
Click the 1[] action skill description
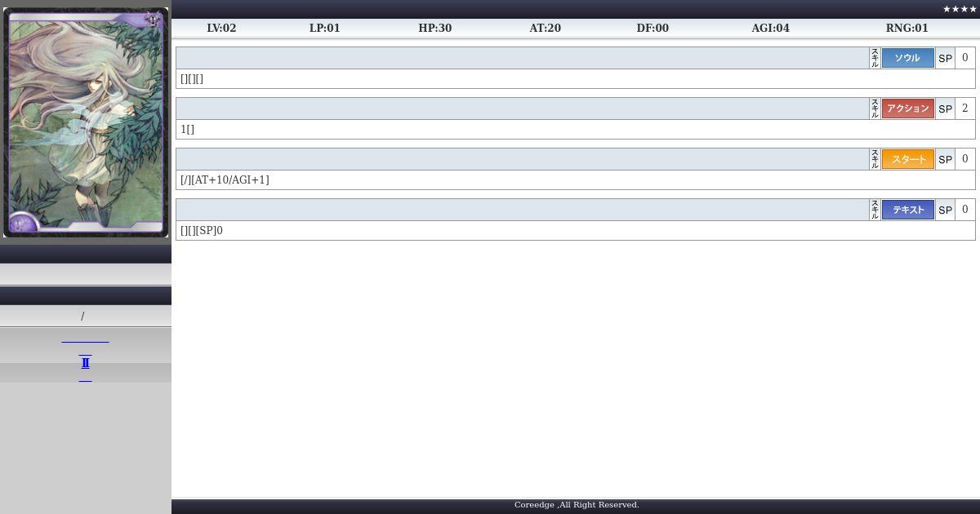point(187,129)
